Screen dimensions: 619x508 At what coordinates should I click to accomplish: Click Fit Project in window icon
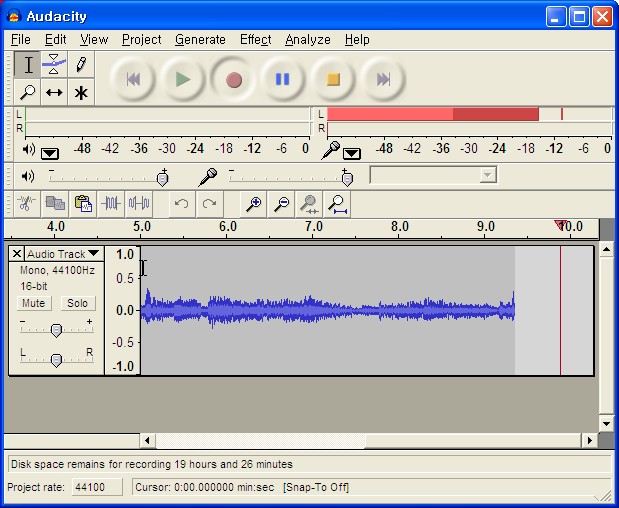point(337,204)
